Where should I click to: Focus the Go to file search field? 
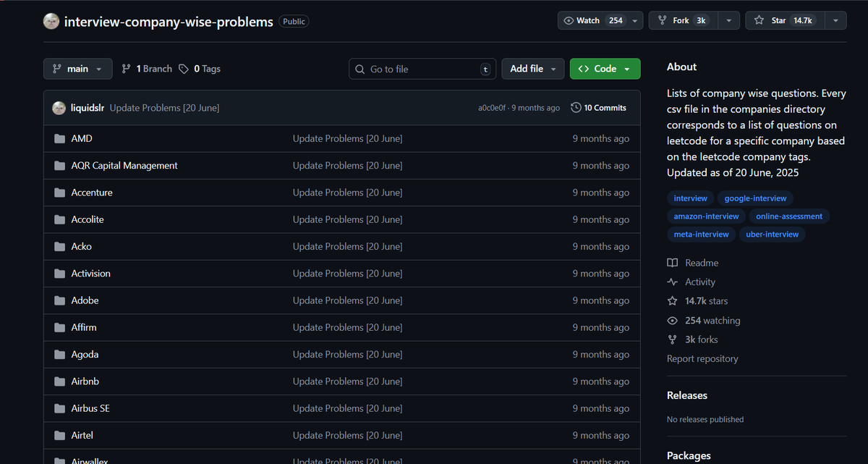(x=423, y=69)
